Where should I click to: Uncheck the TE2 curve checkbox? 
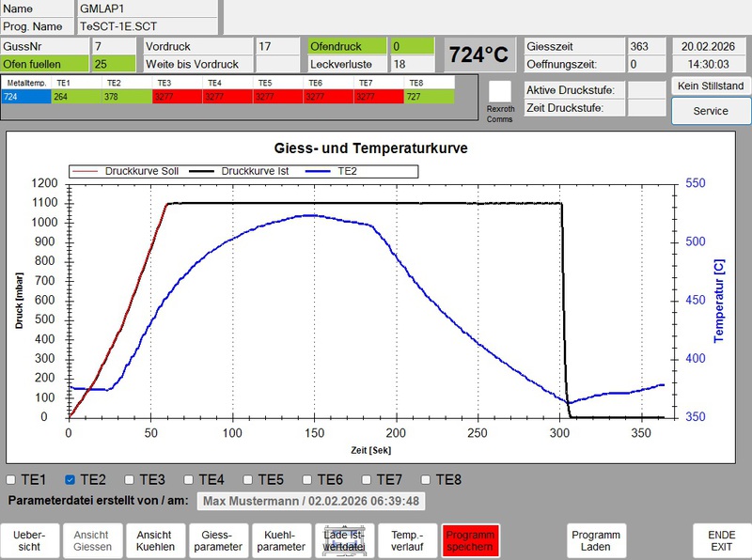click(x=70, y=480)
